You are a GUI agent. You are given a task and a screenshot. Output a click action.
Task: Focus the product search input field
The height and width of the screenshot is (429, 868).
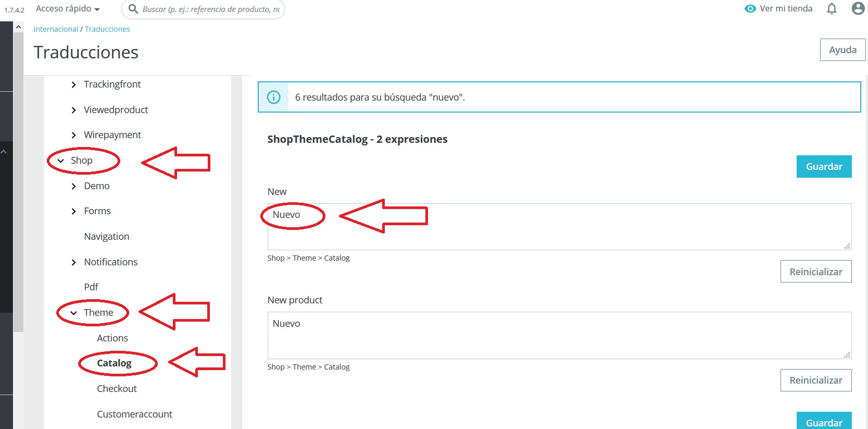click(211, 9)
